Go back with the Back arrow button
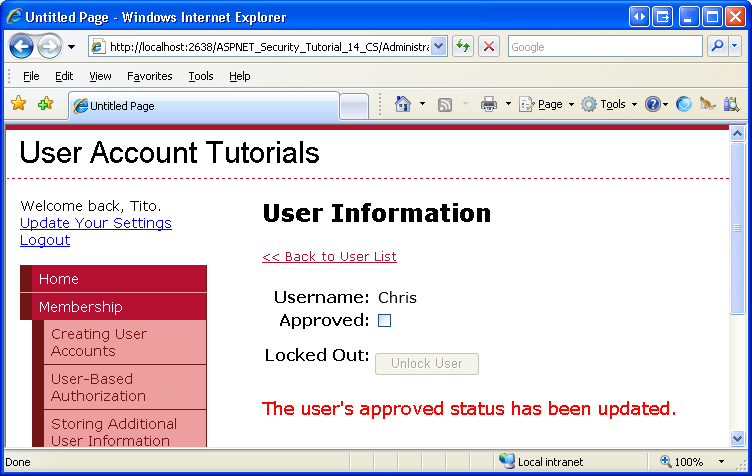This screenshot has height=476, width=752. 21,46
